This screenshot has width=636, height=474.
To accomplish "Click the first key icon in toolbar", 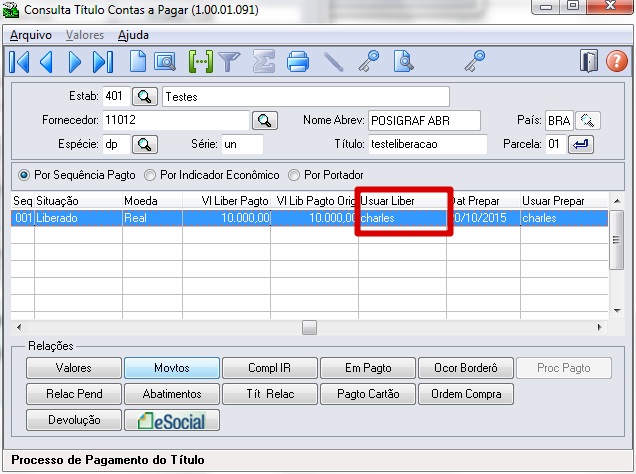I will pyautogui.click(x=368, y=61).
